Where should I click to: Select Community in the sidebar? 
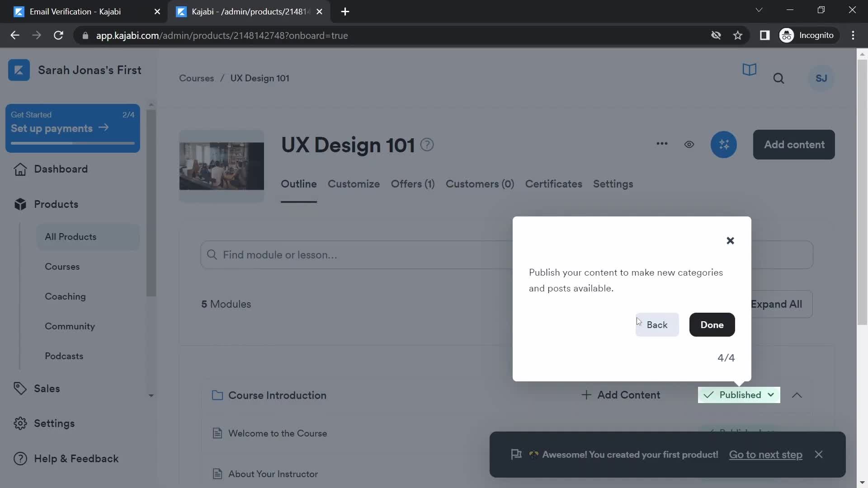[x=70, y=326]
